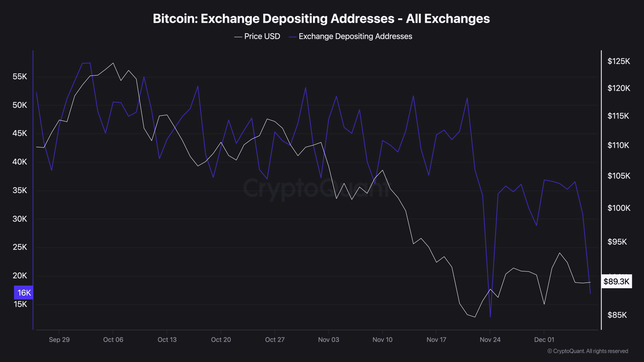Click the $100K right axis label
Screen dimensions: 644x362
[619, 208]
